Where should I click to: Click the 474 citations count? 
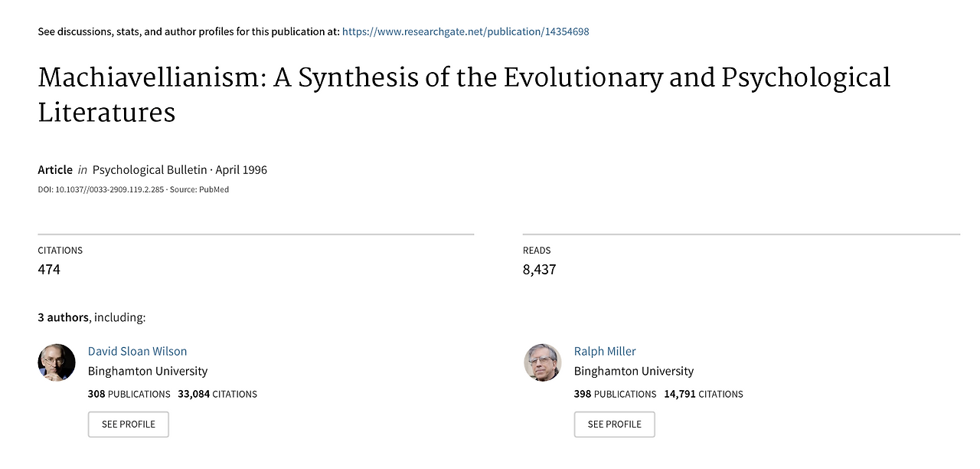pyautogui.click(x=49, y=270)
